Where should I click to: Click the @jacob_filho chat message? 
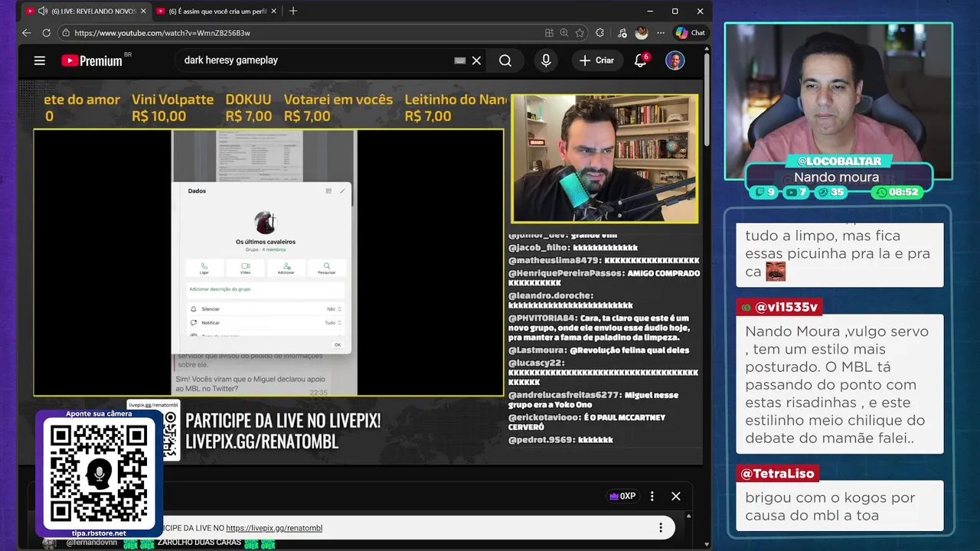[573, 248]
